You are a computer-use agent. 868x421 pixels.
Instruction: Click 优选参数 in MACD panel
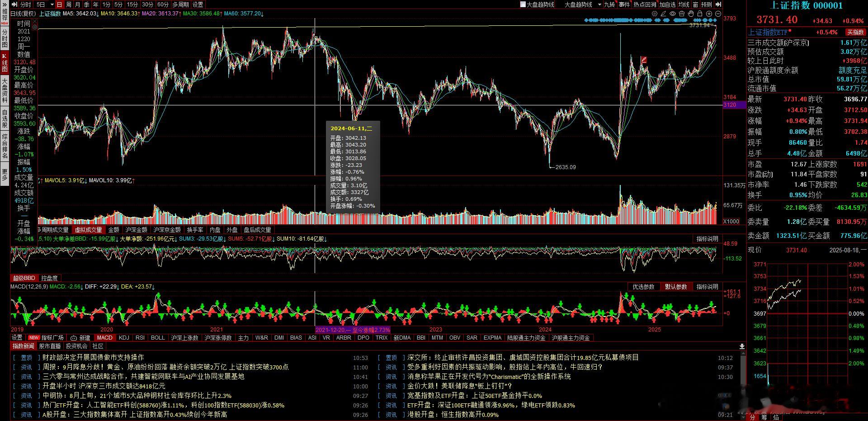click(643, 287)
